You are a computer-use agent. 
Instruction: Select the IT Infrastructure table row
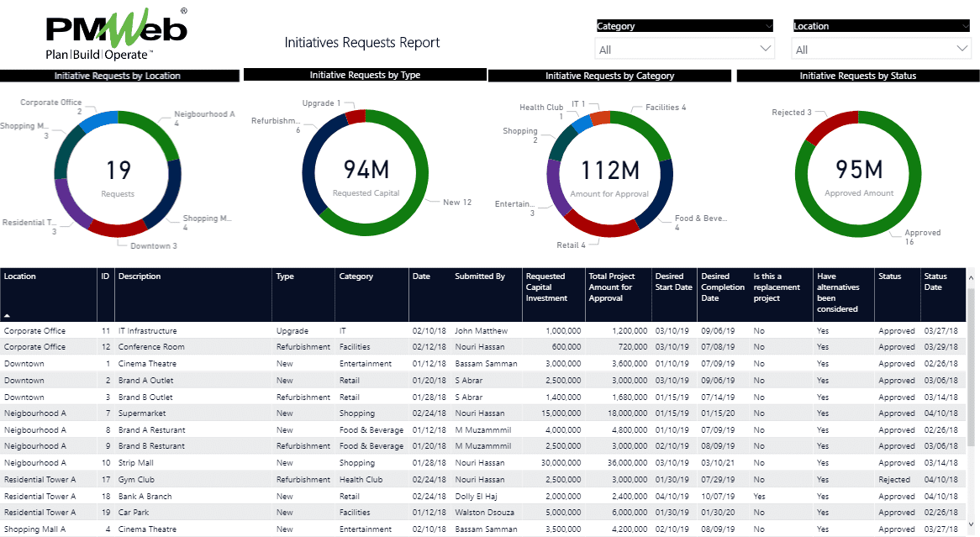coord(148,331)
